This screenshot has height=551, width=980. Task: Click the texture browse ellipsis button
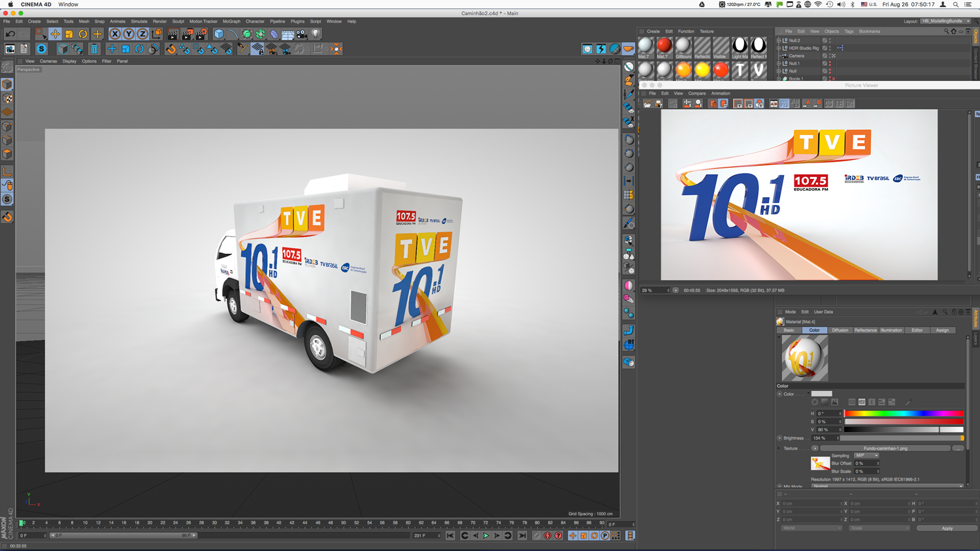click(x=958, y=449)
